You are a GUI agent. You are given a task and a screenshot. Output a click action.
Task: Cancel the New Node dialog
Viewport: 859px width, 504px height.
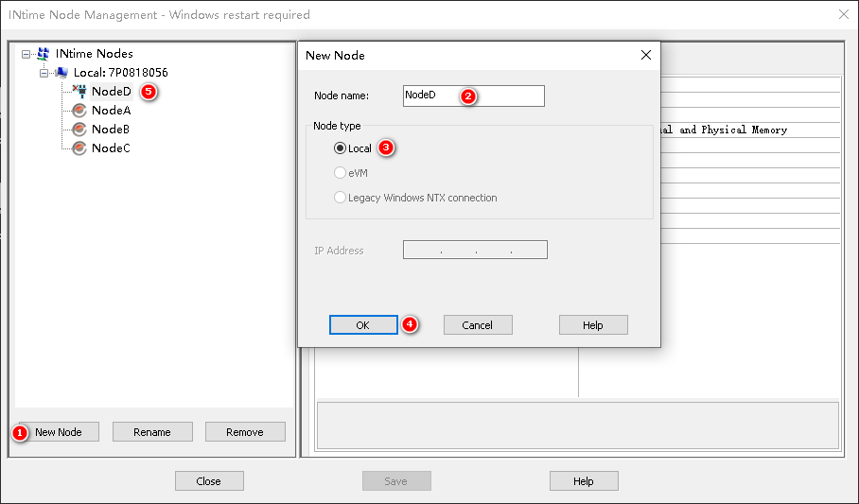click(x=478, y=325)
